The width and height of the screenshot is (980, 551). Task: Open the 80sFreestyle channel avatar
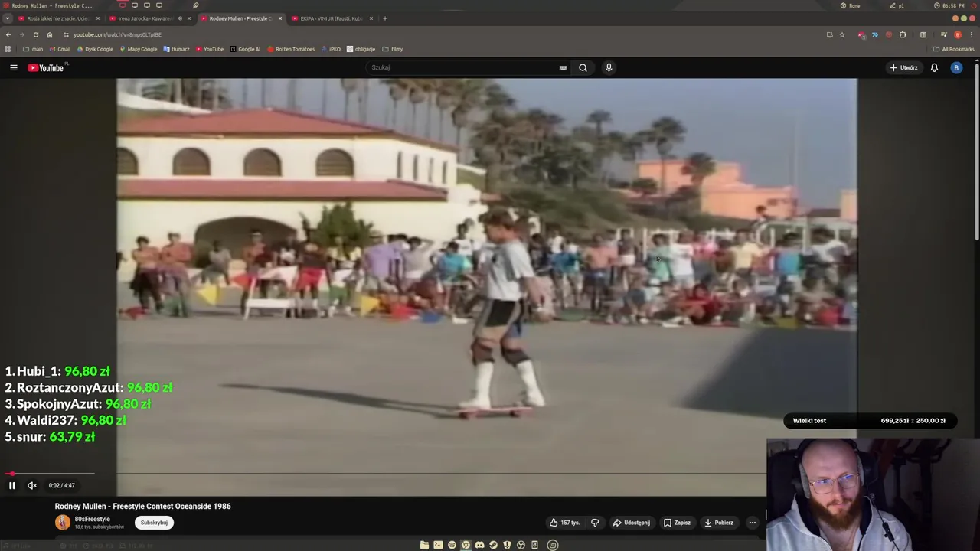(x=63, y=522)
